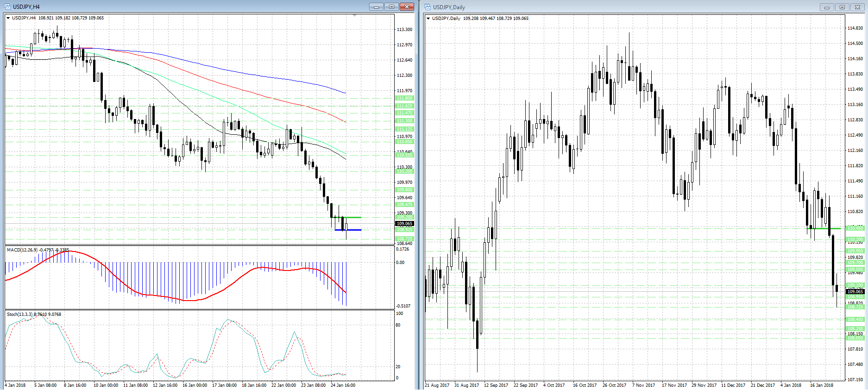Click the USDJPY,H4 window chart icon

click(7, 6)
